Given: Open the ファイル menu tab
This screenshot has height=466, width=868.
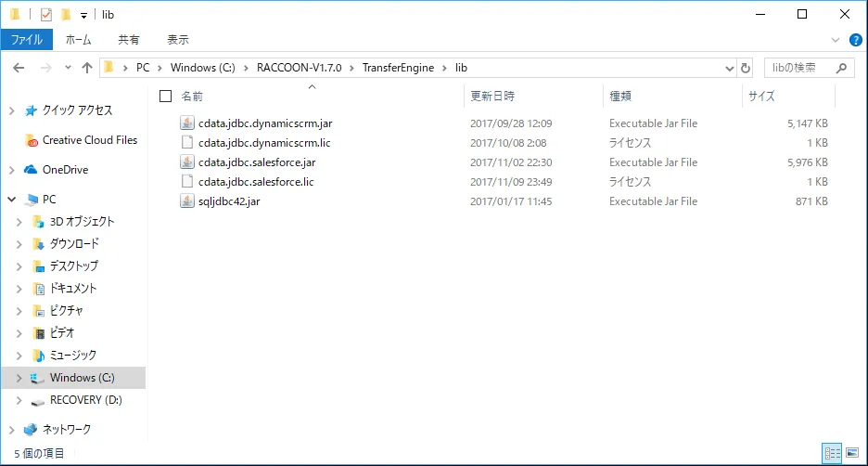Looking at the screenshot, I should [x=26, y=40].
